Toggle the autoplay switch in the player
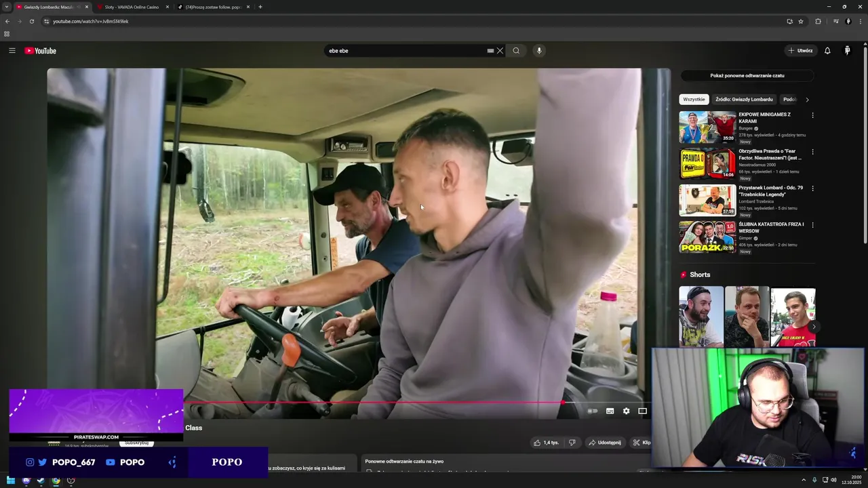Screen dimensions: 868x488 (593, 411)
